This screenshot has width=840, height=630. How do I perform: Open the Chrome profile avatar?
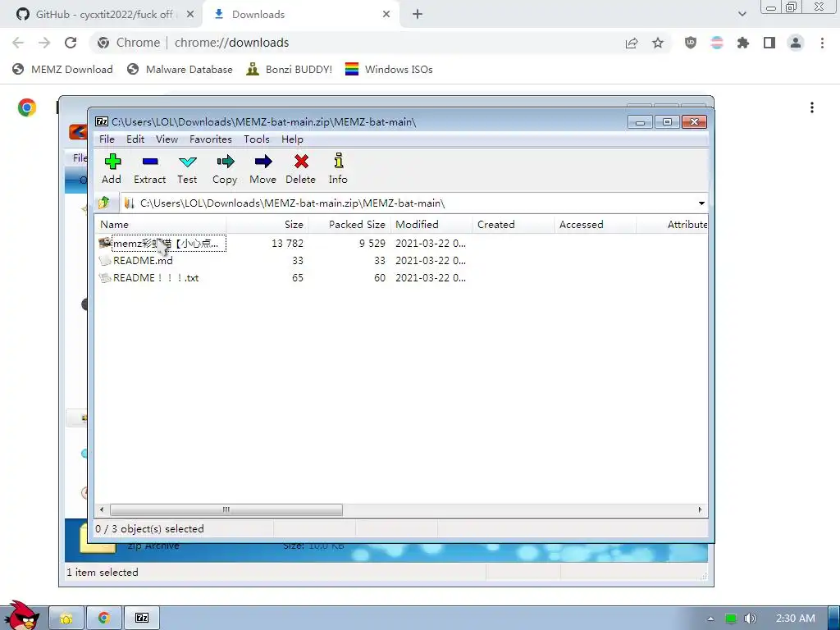[x=796, y=43]
